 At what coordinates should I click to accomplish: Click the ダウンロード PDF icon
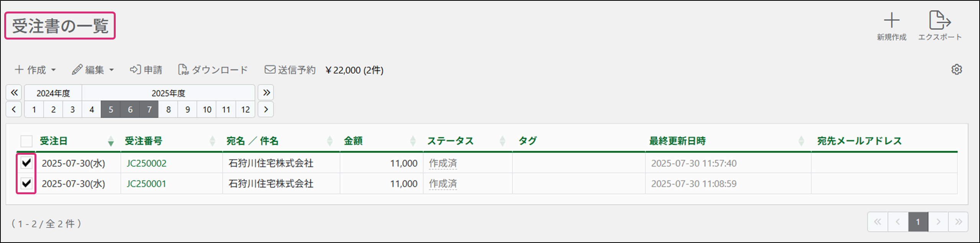pos(184,70)
